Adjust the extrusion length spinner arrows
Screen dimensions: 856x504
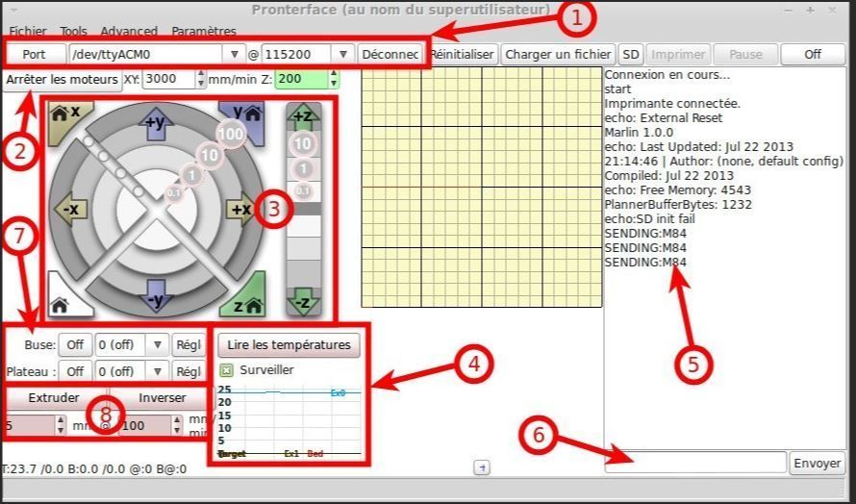point(61,425)
